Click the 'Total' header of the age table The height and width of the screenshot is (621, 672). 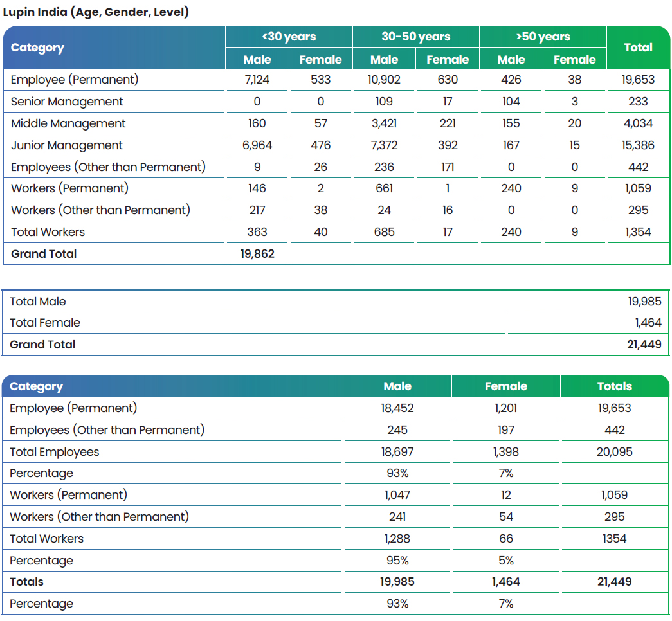pyautogui.click(x=638, y=47)
